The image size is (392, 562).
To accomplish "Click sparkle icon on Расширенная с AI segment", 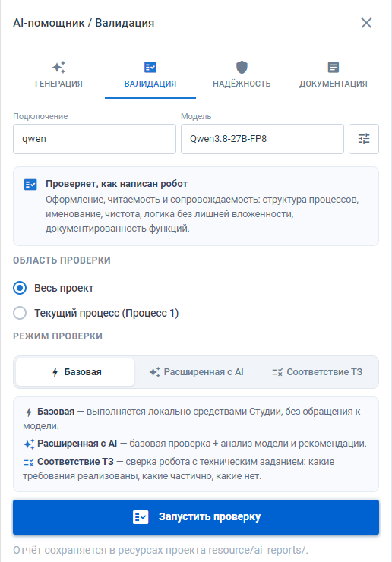I will pyautogui.click(x=154, y=372).
